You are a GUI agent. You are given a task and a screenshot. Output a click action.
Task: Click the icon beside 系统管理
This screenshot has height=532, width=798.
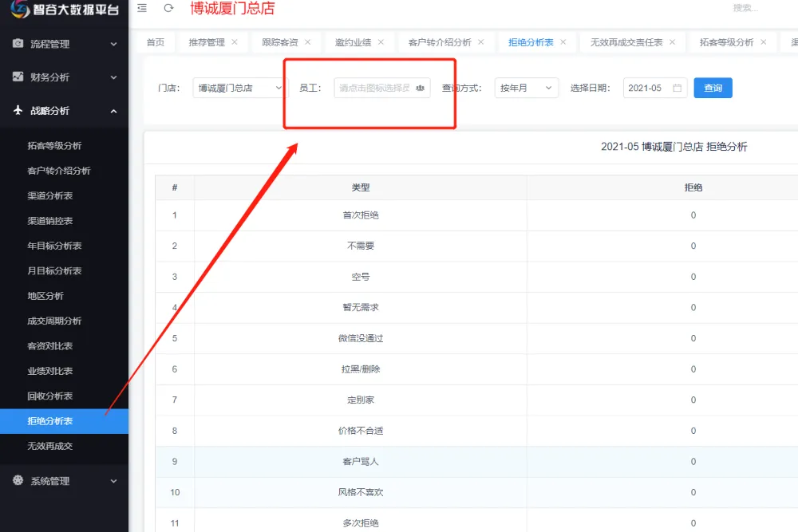pos(18,481)
